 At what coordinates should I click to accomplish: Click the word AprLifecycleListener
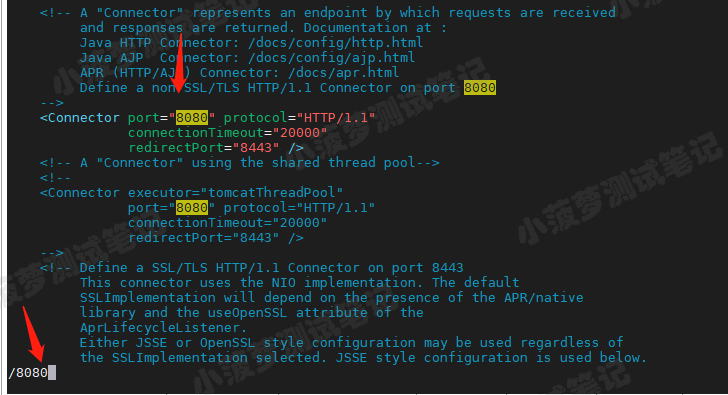click(159, 328)
